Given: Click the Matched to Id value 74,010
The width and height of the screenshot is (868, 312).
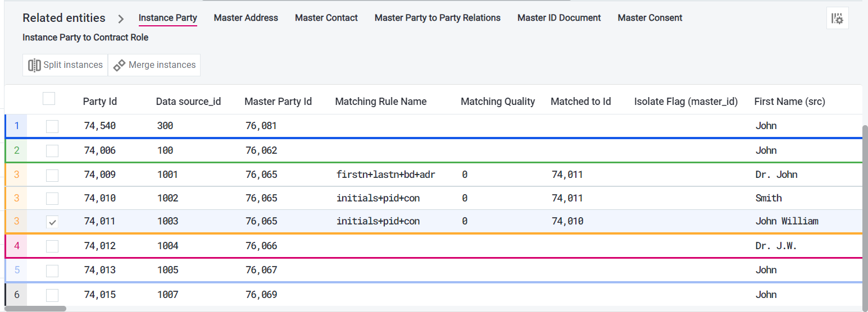Looking at the screenshot, I should click(567, 222).
